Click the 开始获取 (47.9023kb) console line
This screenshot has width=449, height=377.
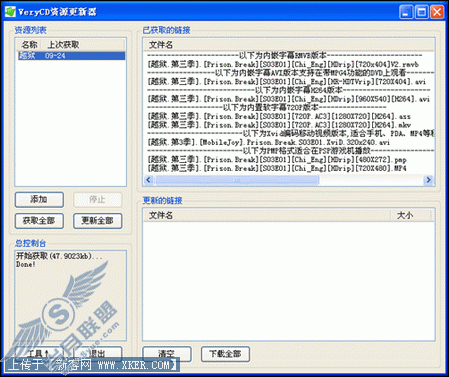click(59, 256)
